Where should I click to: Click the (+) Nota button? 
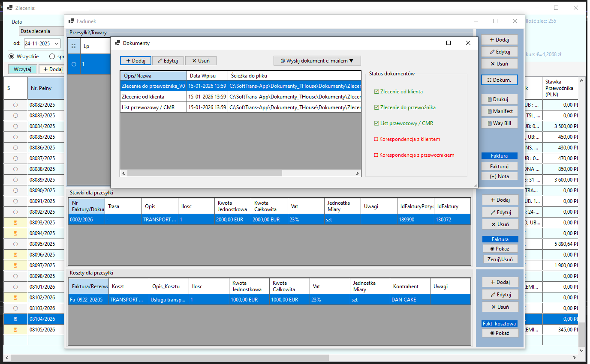499,176
